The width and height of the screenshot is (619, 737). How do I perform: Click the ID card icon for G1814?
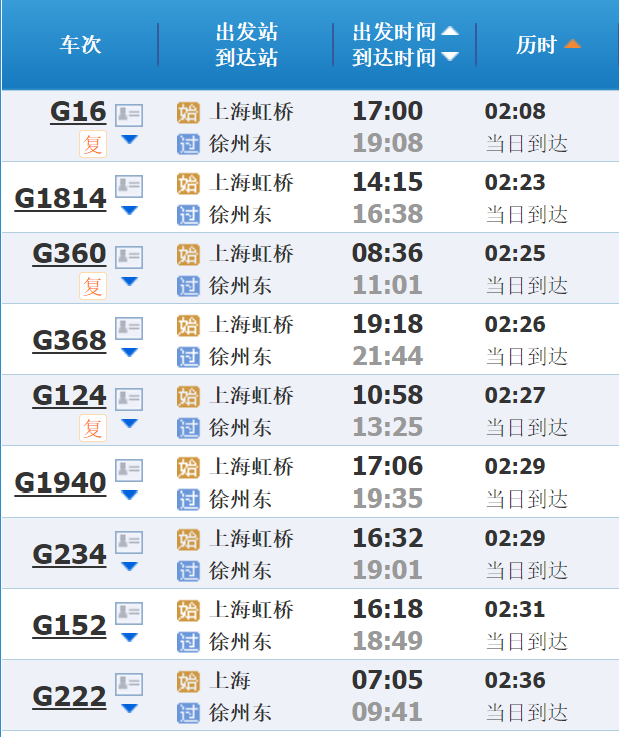[x=129, y=186]
